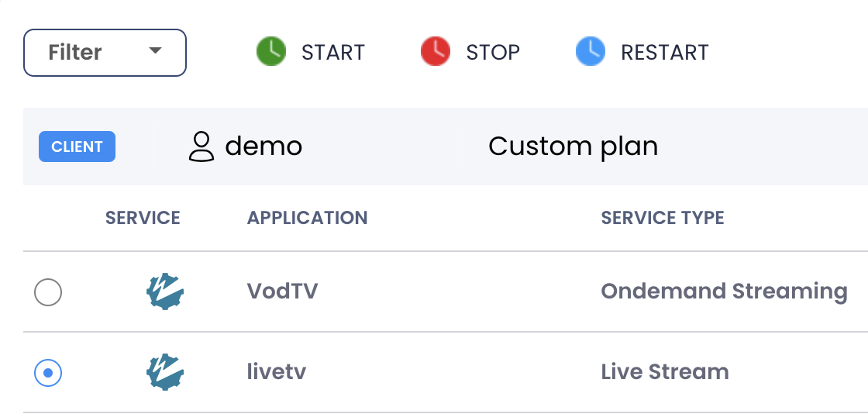Screen dimensions: 868x414
Task: Click the SERVICE column header
Action: point(143,218)
